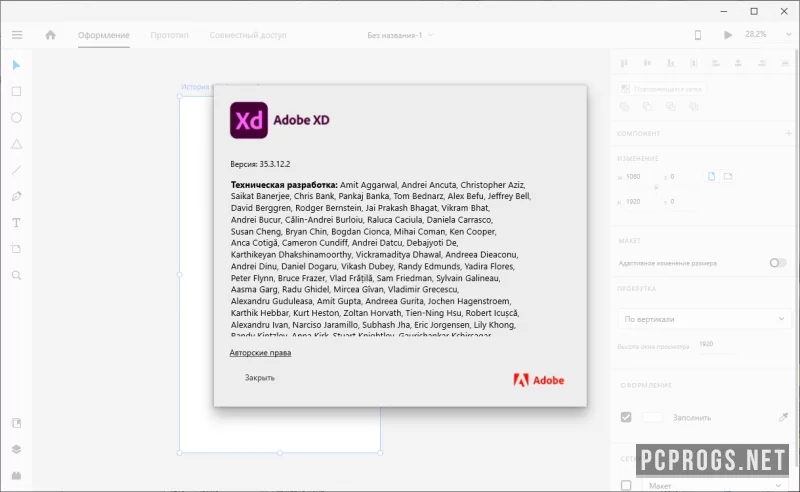Click the Align Top icon
The width and height of the screenshot is (800, 492).
coord(624,63)
